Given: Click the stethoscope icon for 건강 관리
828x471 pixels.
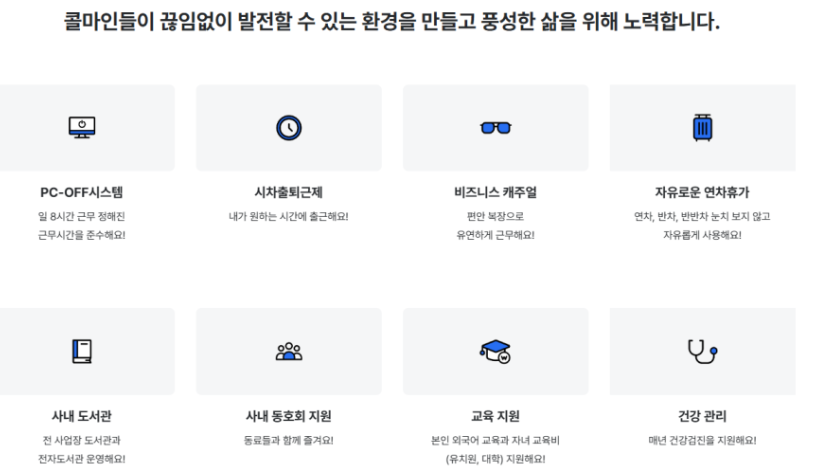Looking at the screenshot, I should pos(702,351).
